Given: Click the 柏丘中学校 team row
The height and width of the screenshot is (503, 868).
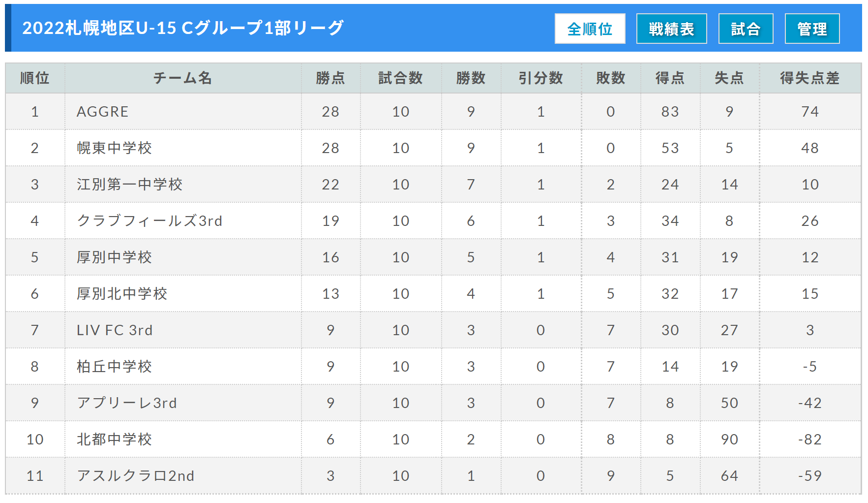Looking at the screenshot, I should pyautogui.click(x=433, y=367).
